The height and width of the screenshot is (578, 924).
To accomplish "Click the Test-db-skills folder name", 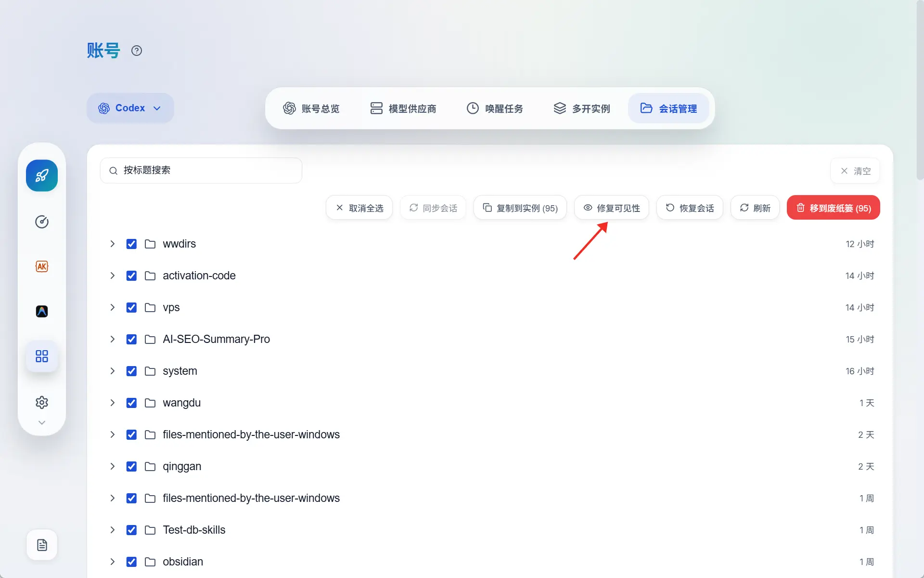I will point(194,530).
